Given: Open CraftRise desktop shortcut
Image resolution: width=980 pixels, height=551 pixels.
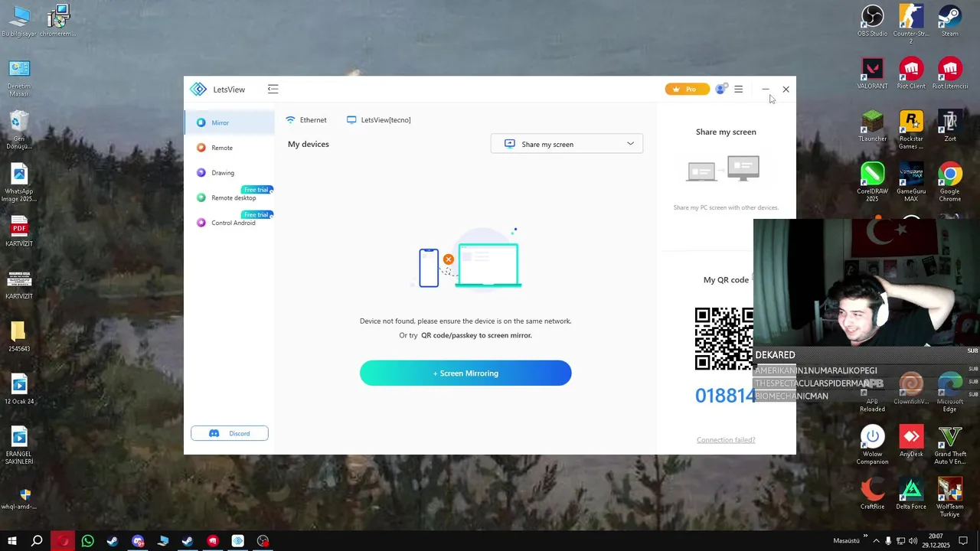Looking at the screenshot, I should click(872, 494).
